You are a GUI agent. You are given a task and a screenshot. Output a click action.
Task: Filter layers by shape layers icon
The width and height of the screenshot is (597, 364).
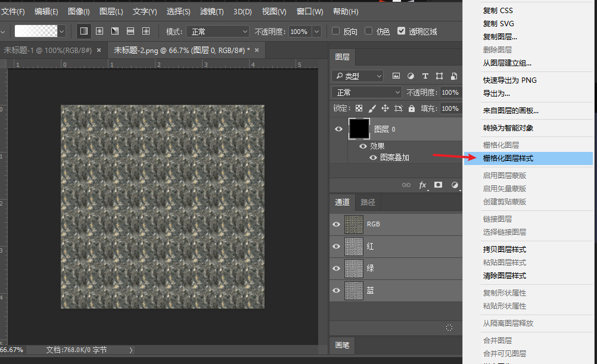pos(439,76)
